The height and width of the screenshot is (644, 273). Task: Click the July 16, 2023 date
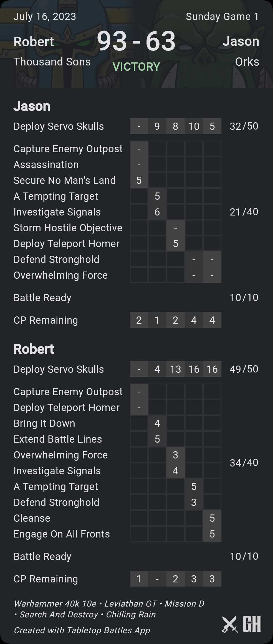[45, 17]
